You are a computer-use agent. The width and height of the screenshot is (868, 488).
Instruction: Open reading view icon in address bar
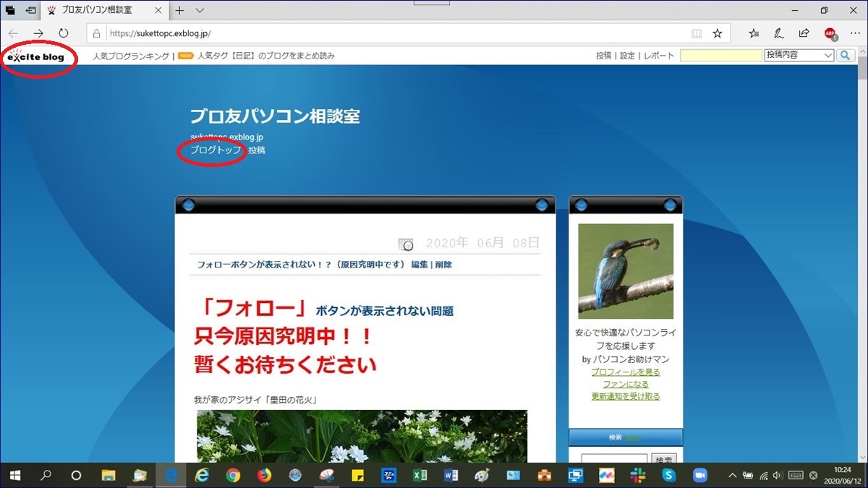point(697,33)
